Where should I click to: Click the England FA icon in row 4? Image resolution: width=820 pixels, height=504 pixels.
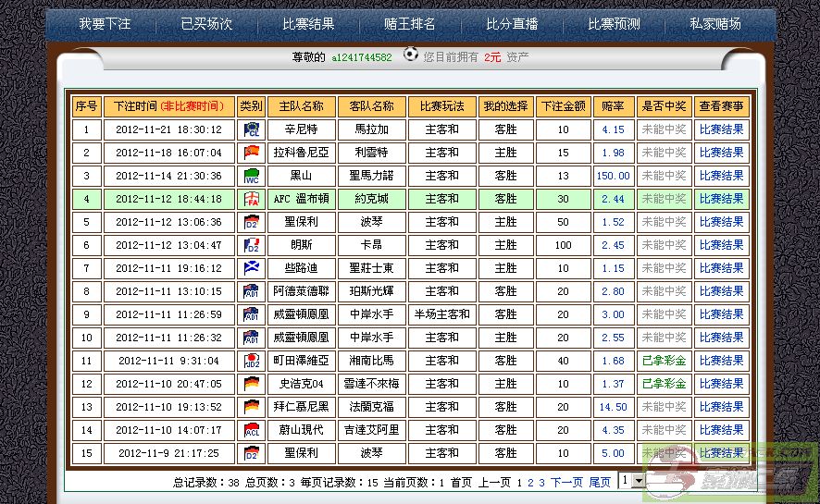(x=251, y=199)
